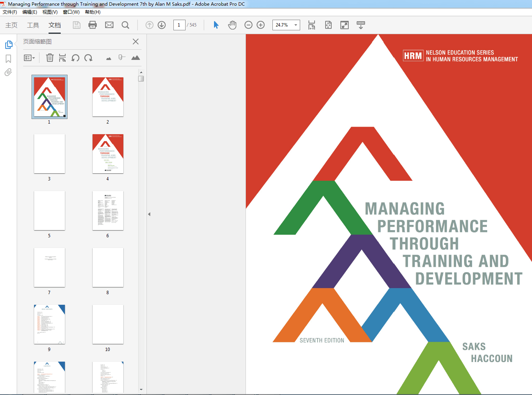The height and width of the screenshot is (395, 532).
Task: Open the search tool
Action: (125, 25)
